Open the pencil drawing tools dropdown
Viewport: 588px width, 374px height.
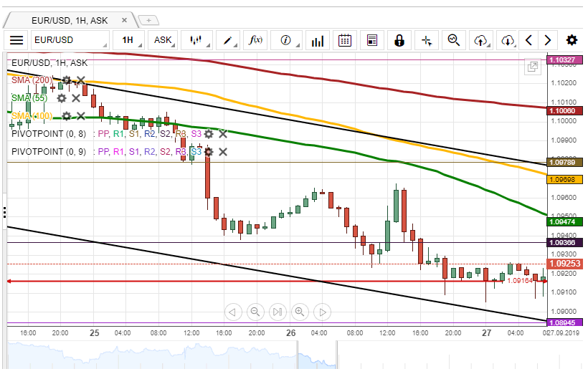coord(227,40)
